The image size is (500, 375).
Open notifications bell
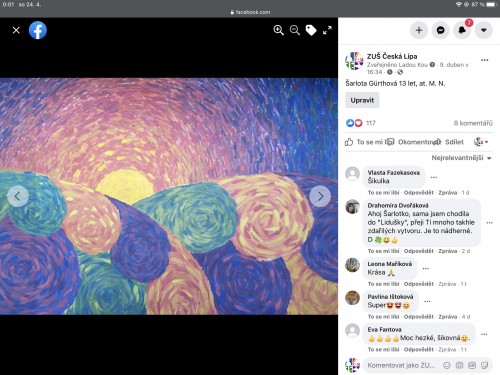pyautogui.click(x=462, y=30)
